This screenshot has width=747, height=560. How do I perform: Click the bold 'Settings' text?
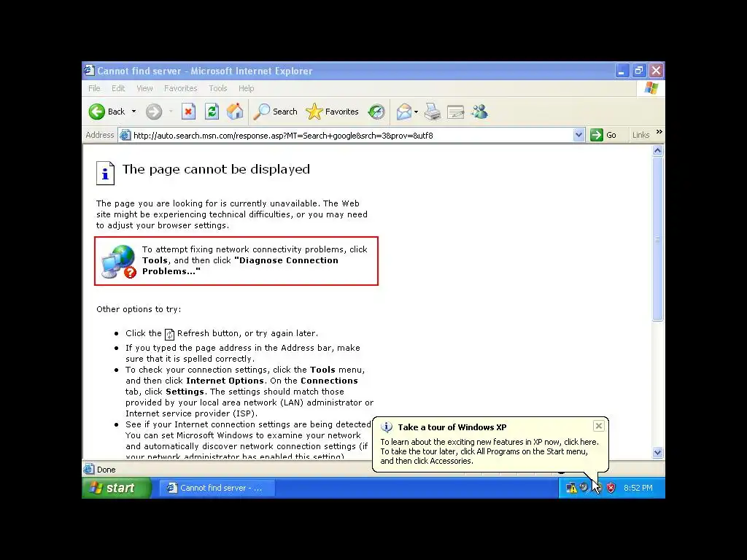point(185,392)
